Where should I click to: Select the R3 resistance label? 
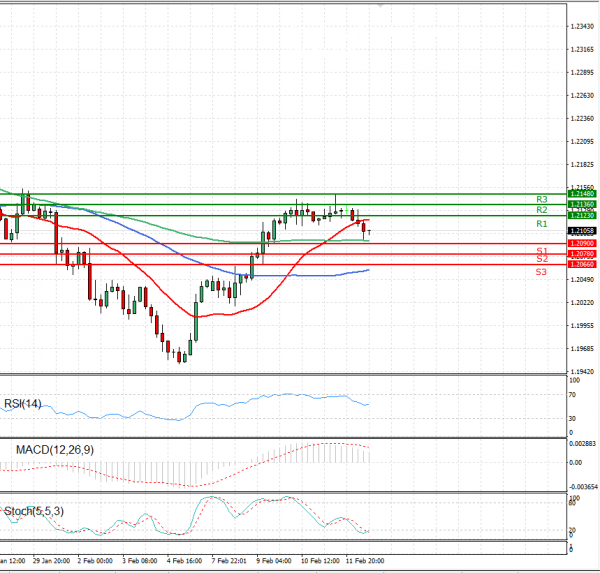pos(542,199)
